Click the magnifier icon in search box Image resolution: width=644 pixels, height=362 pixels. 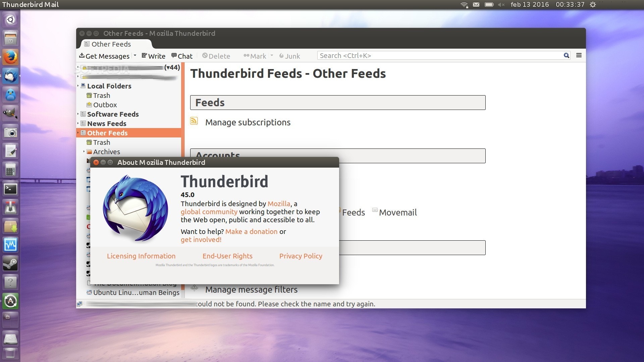coord(566,56)
